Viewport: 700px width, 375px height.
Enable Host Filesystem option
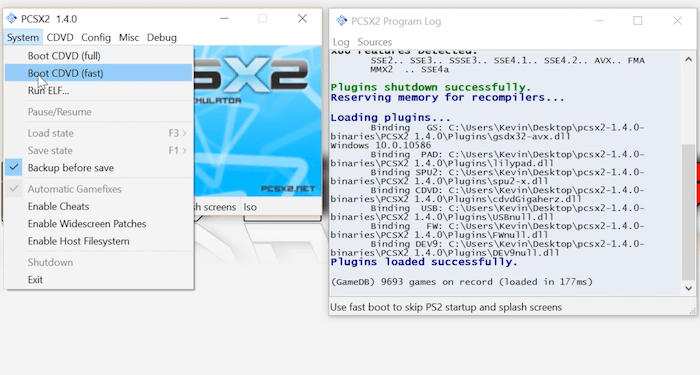[99, 241]
